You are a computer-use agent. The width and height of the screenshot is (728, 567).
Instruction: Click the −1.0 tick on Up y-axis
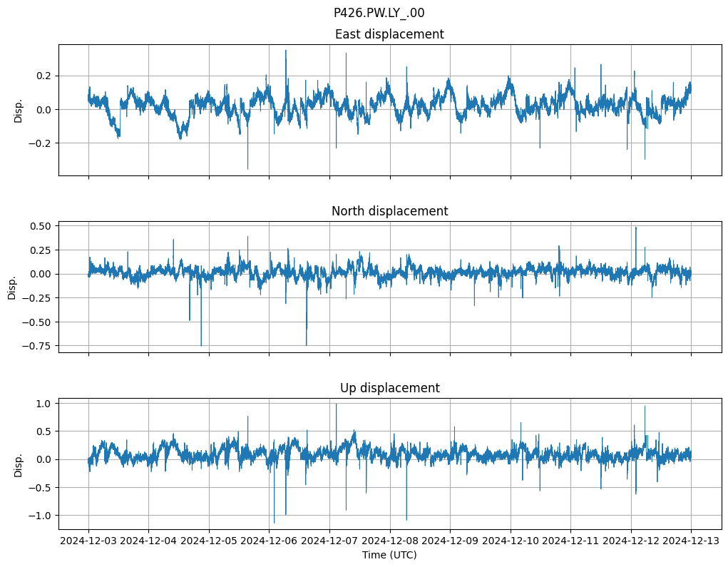(43, 516)
